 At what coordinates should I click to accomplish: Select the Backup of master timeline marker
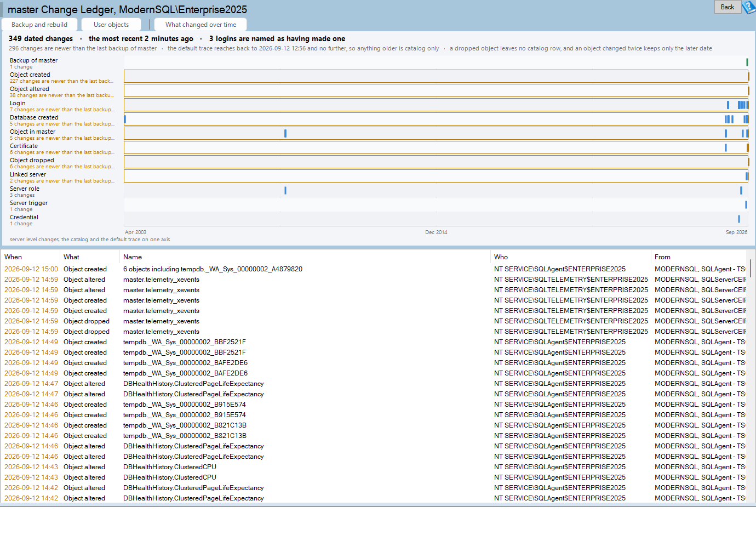pos(747,62)
